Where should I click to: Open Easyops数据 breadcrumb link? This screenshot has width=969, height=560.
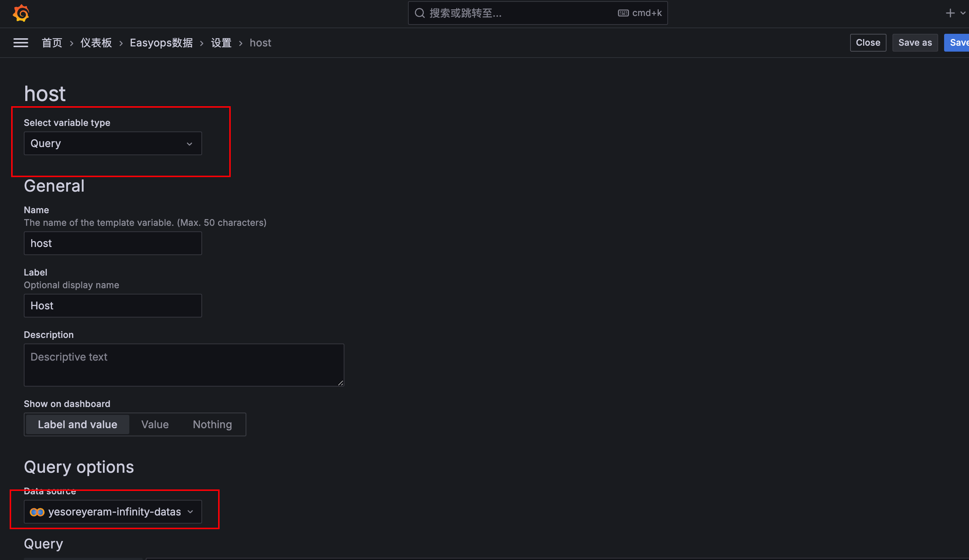click(161, 43)
